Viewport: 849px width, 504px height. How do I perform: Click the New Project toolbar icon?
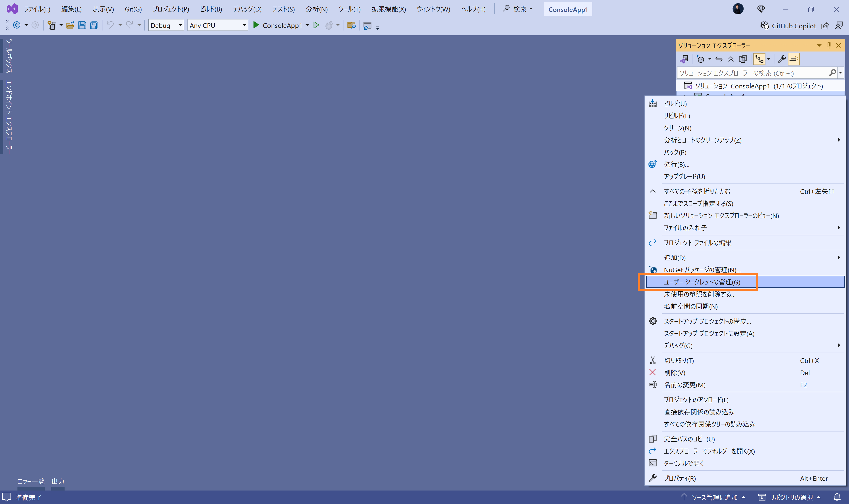tap(52, 25)
